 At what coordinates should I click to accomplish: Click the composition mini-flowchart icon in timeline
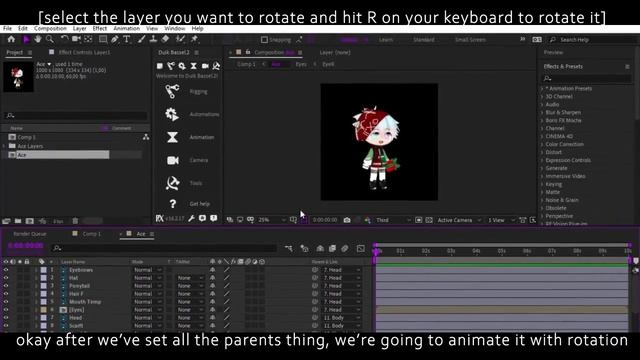[x=289, y=248]
